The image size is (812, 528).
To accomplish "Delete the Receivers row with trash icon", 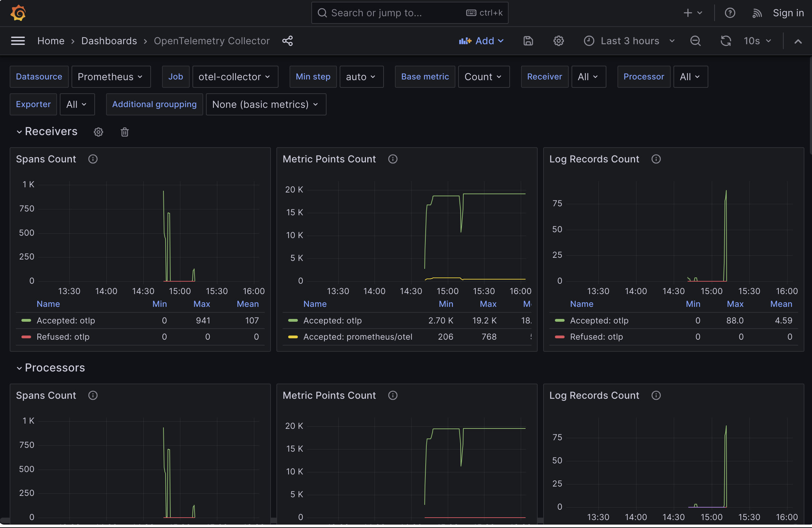I will 125,132.
